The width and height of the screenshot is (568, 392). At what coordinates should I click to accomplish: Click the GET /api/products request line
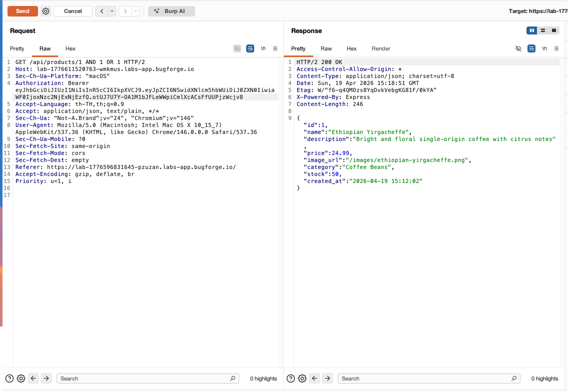pyautogui.click(x=80, y=62)
